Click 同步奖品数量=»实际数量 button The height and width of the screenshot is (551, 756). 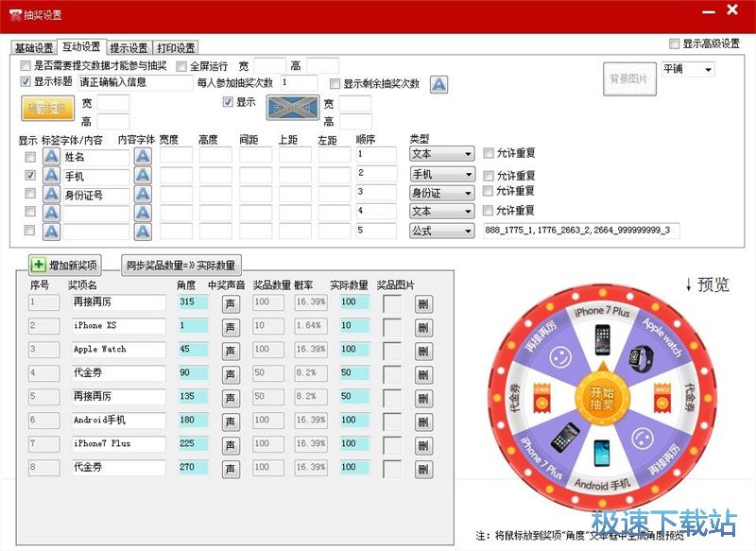tap(180, 265)
